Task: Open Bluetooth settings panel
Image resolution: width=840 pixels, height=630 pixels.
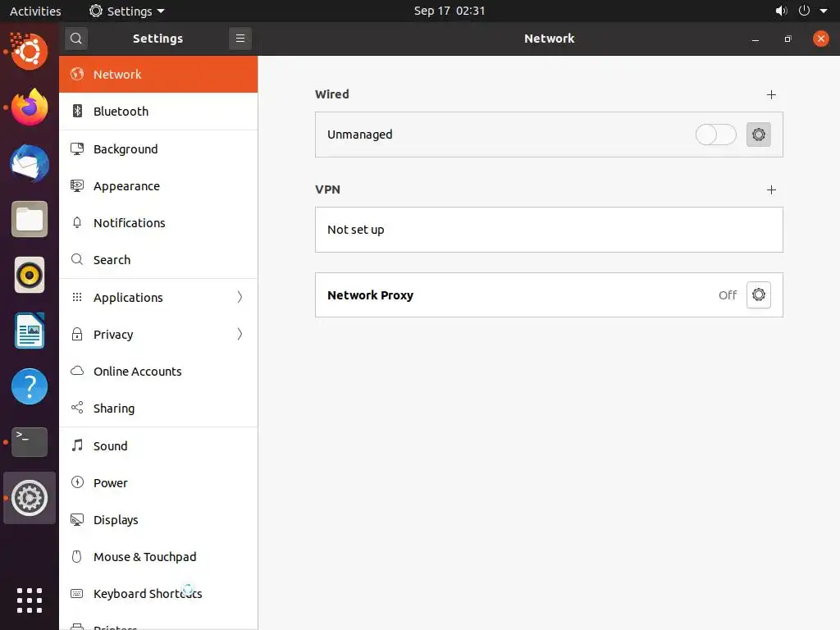Action: tap(158, 112)
